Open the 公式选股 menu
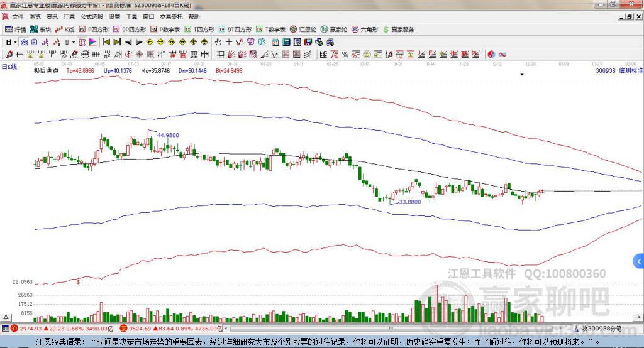The image size is (644, 348). tap(92, 17)
